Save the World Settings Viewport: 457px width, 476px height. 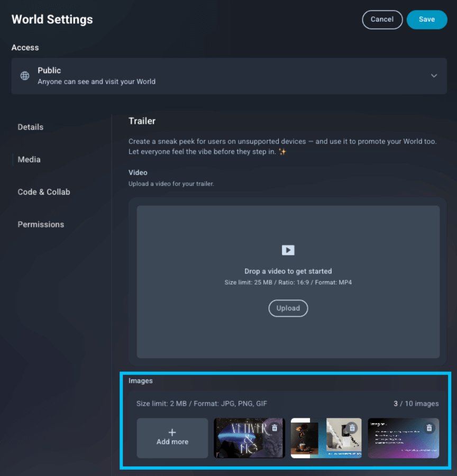pos(427,19)
